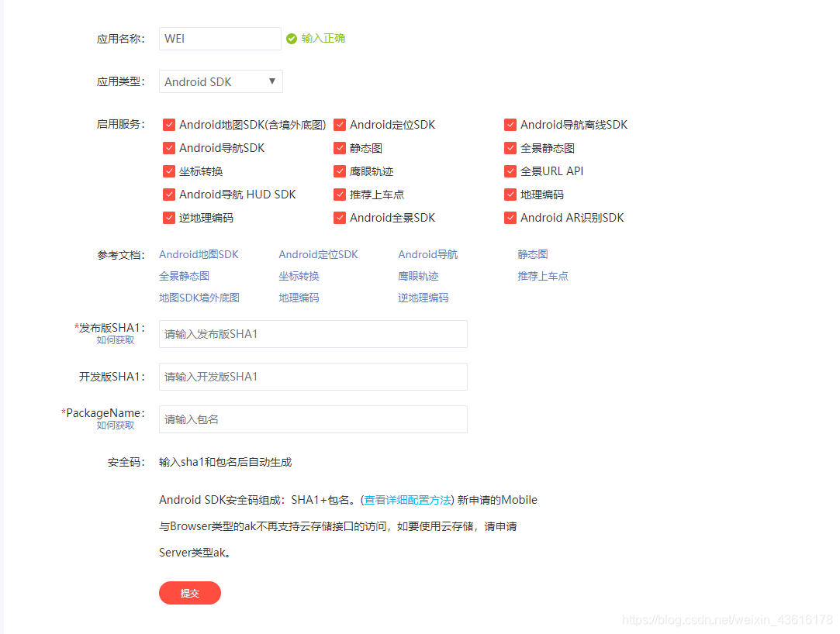This screenshot has width=840, height=634.
Task: Uncheck the 逆地理编码 service
Action: [168, 218]
